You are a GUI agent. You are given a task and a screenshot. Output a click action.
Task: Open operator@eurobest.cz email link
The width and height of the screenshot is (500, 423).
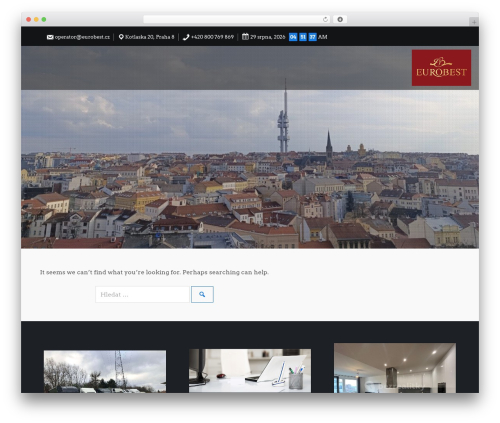pyautogui.click(x=82, y=37)
